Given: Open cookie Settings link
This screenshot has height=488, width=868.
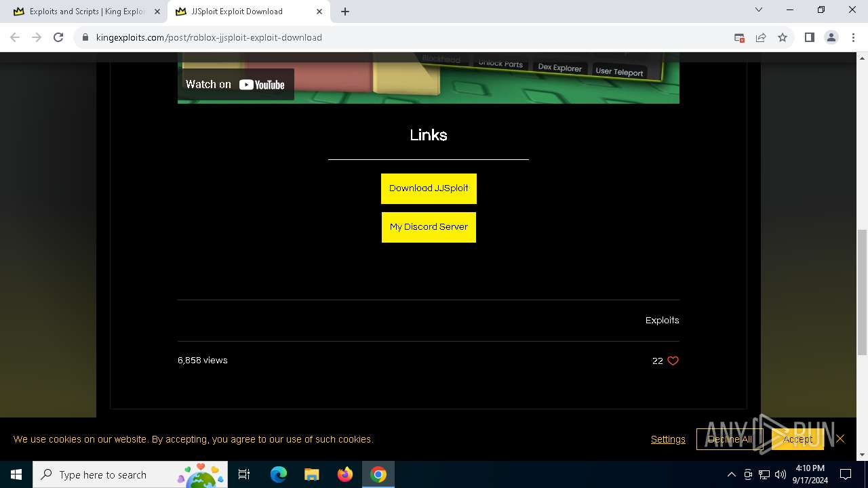Looking at the screenshot, I should pyautogui.click(x=668, y=439).
